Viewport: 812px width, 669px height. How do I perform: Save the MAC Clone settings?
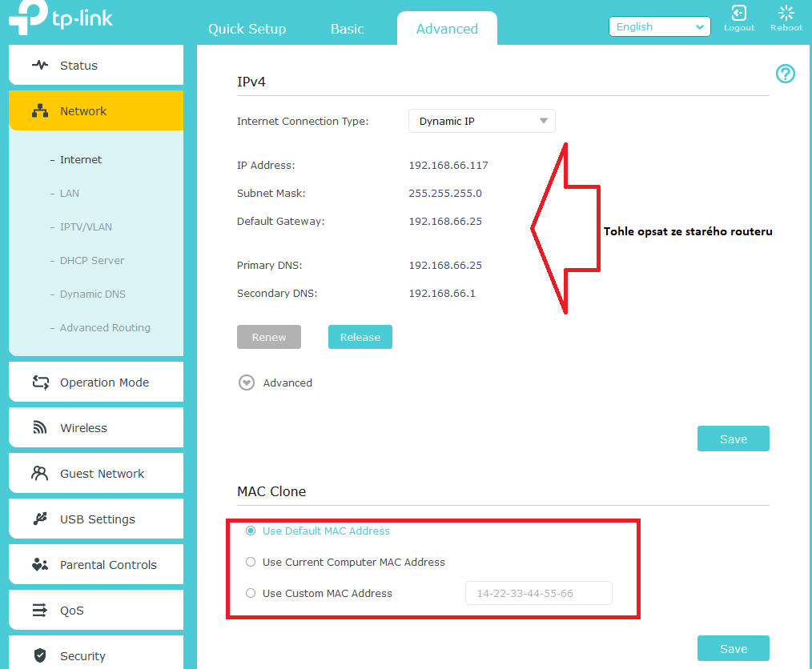point(734,648)
